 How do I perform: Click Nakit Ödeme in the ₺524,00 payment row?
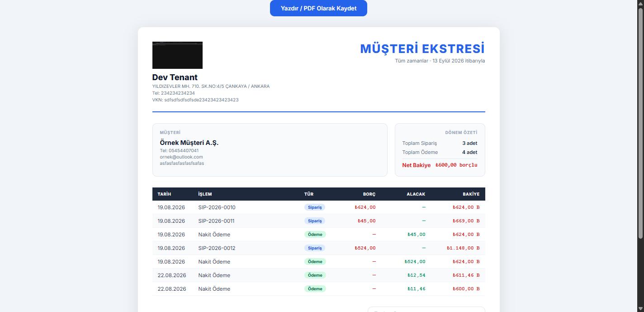coord(214,262)
